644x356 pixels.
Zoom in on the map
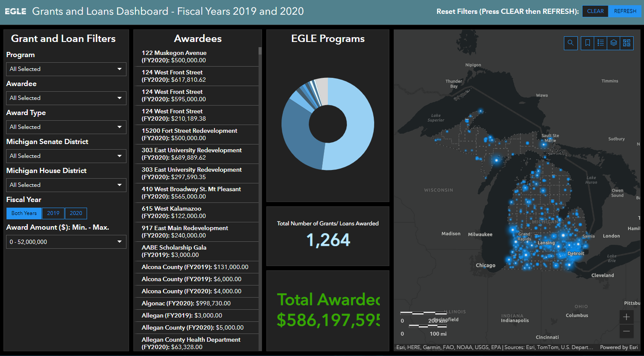pyautogui.click(x=626, y=317)
